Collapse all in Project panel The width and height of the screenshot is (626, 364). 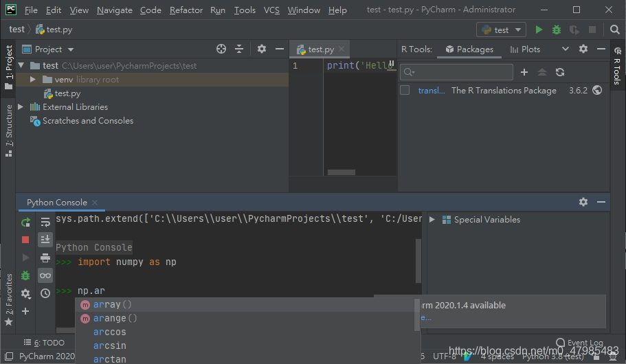(x=239, y=49)
